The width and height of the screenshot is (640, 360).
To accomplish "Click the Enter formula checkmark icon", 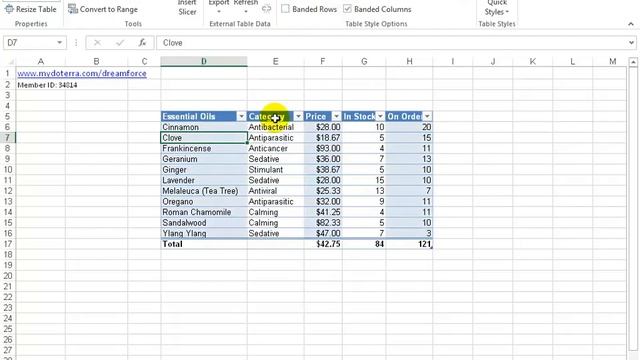I will click(120, 42).
